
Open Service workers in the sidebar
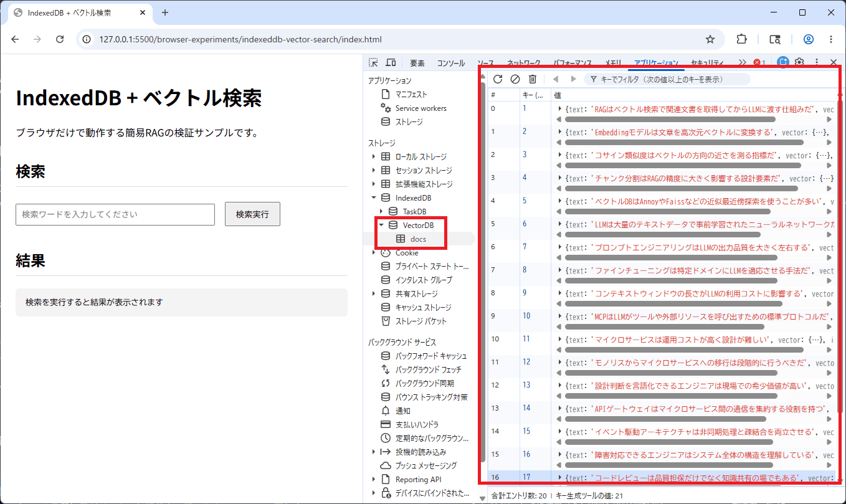click(x=421, y=108)
